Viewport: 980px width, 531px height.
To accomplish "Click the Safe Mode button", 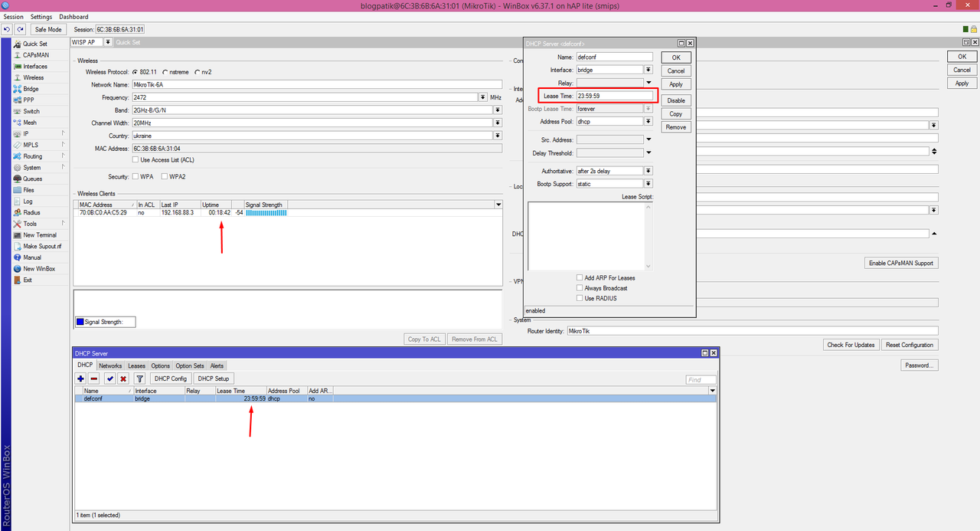I will coord(48,29).
